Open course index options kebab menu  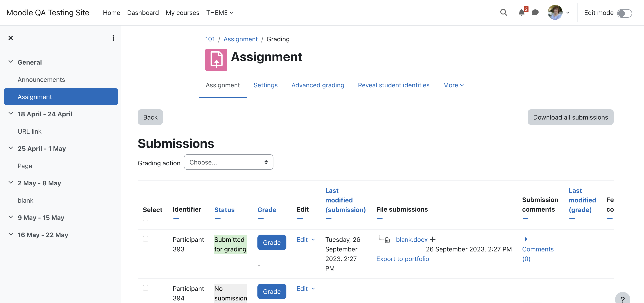click(x=113, y=38)
